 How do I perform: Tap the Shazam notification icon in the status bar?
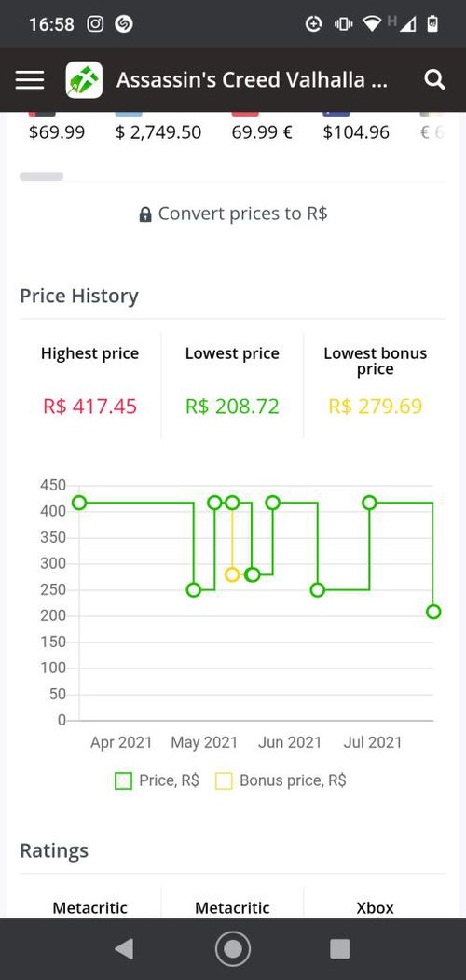click(x=124, y=23)
